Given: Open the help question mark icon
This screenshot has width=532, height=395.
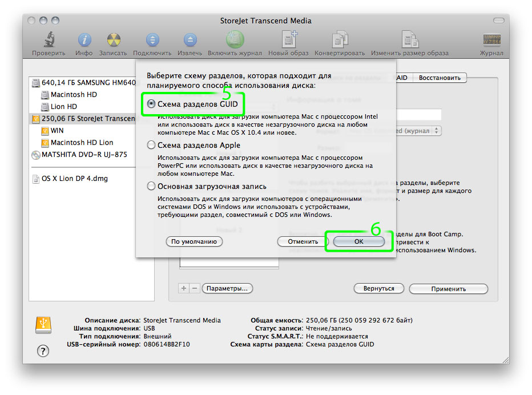Looking at the screenshot, I should coord(43,351).
